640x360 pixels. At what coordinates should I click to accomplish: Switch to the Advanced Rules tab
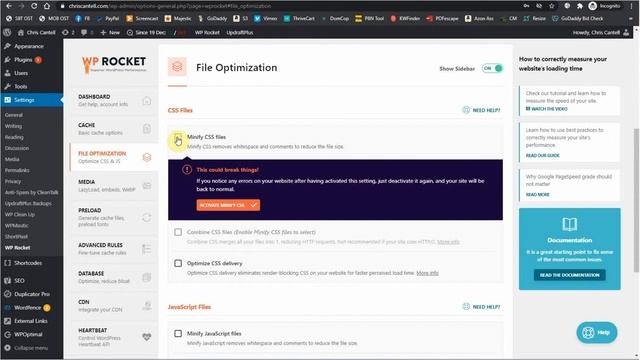[114, 249]
